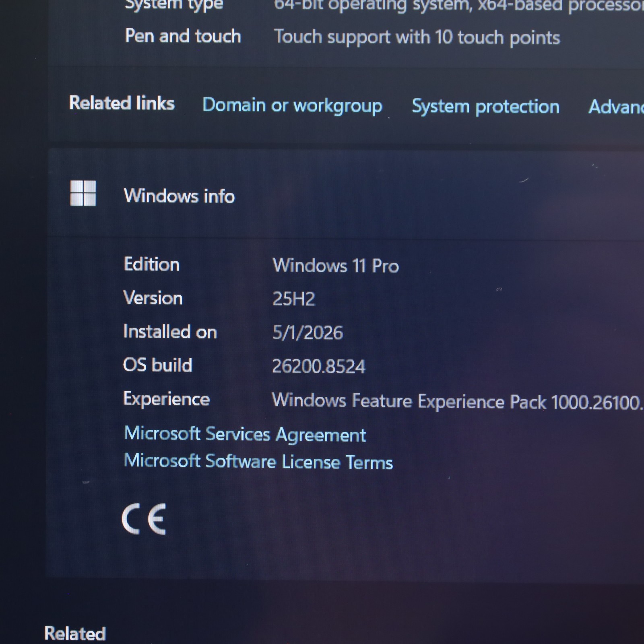This screenshot has height=644, width=644.
Task: Select the OS build number 26200.8524
Action: [319, 366]
